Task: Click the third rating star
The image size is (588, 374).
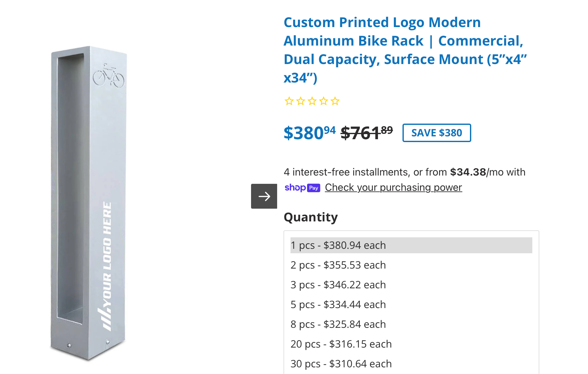Action: 312,101
